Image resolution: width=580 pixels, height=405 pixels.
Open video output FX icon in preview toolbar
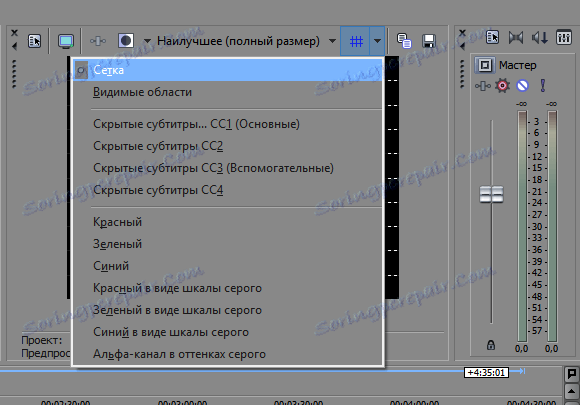click(98, 41)
